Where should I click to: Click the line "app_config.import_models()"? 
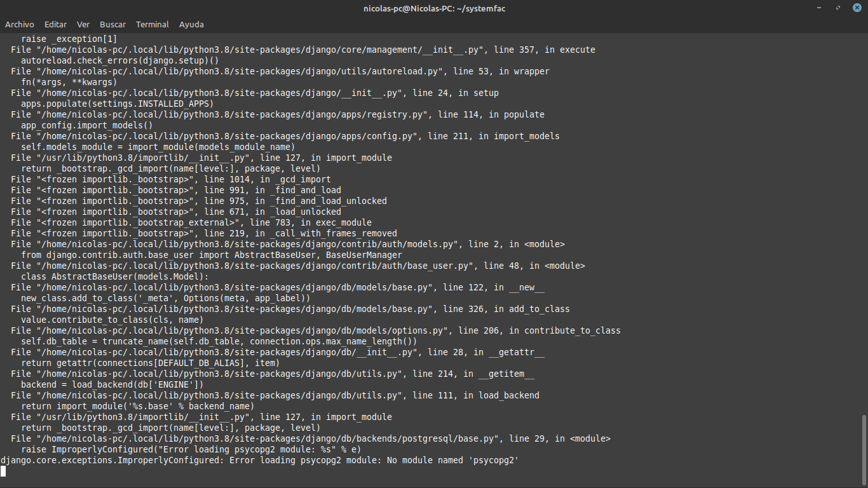coord(87,125)
